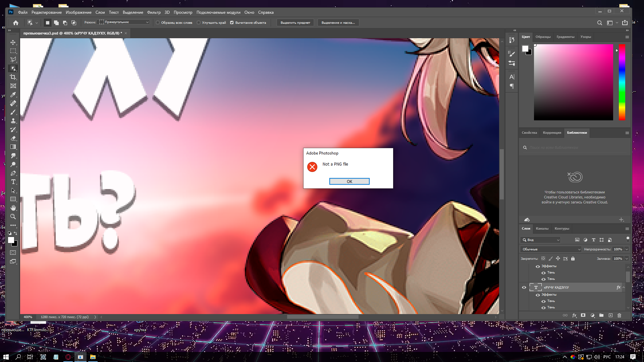644x362 pixels.
Task: Select the Eyedropper tool
Action: click(x=13, y=95)
